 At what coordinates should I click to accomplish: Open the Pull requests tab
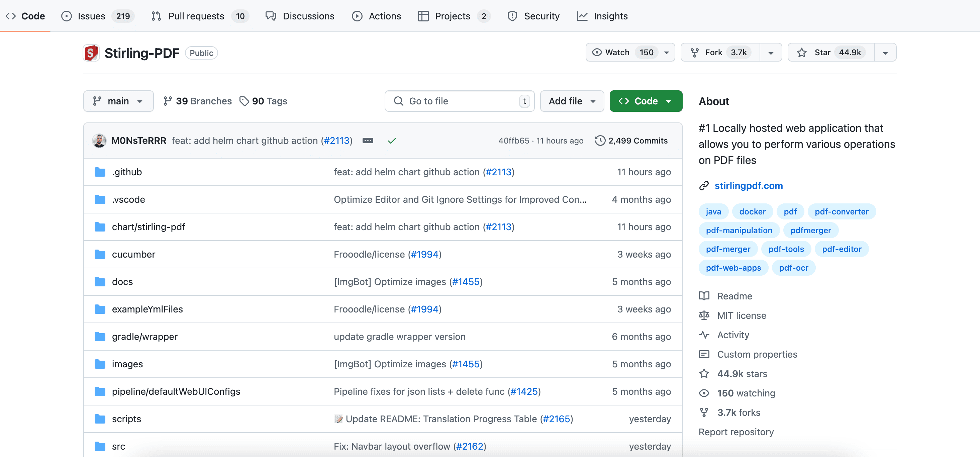(196, 16)
